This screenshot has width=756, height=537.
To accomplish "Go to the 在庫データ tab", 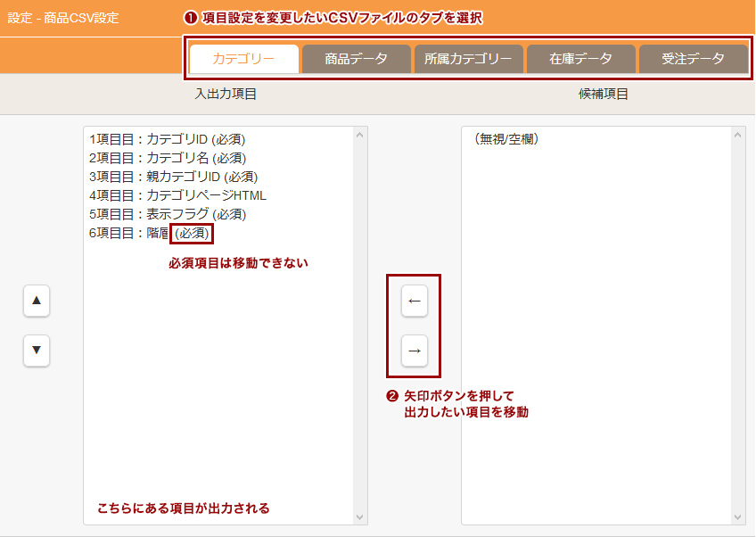I will pyautogui.click(x=580, y=59).
